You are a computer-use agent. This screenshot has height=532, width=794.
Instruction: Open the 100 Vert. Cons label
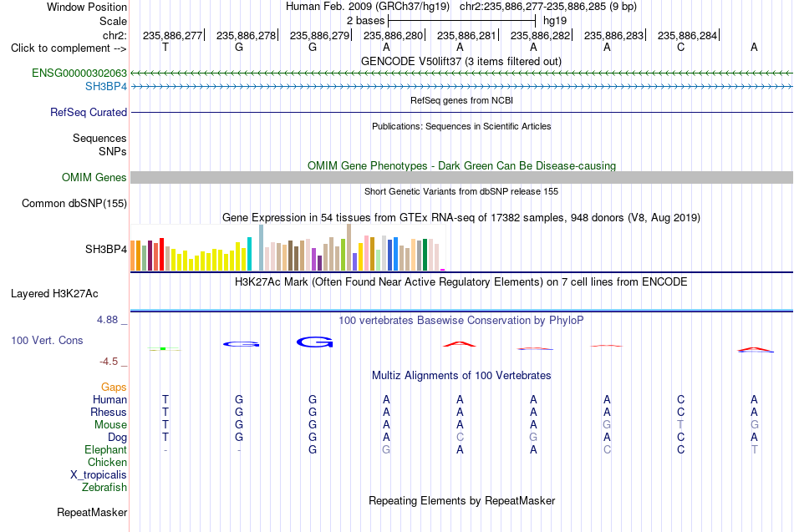[47, 340]
